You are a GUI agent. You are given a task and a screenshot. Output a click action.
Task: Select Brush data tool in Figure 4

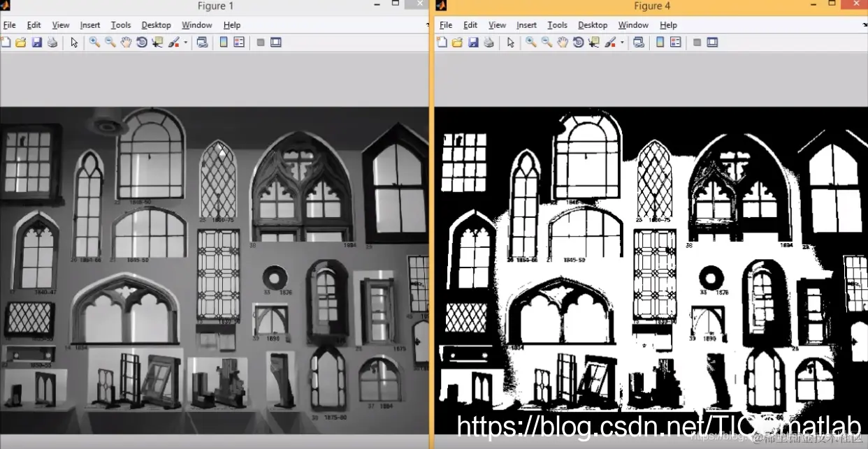611,43
